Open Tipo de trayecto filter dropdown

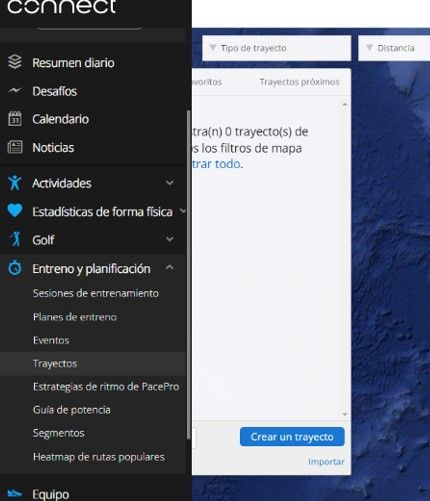[276, 48]
